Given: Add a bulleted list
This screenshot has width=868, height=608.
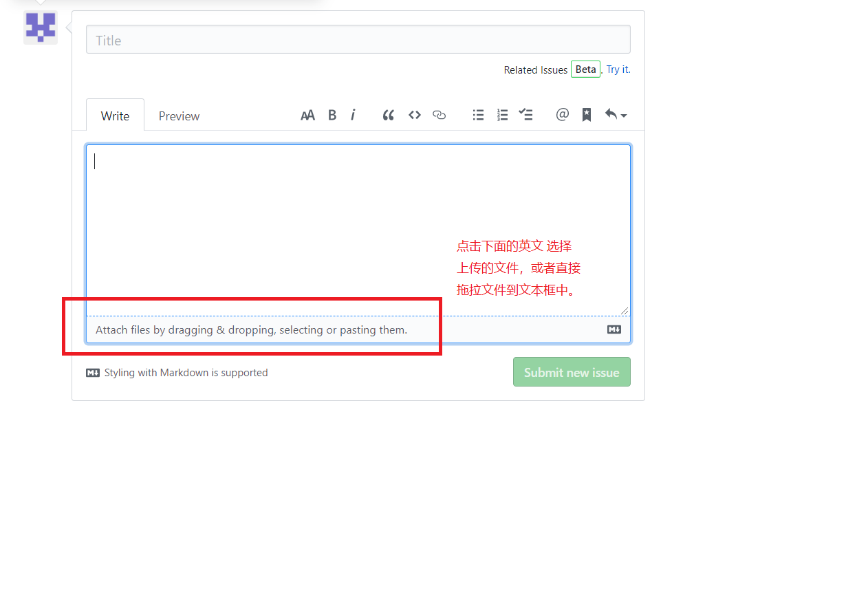Looking at the screenshot, I should [x=478, y=115].
